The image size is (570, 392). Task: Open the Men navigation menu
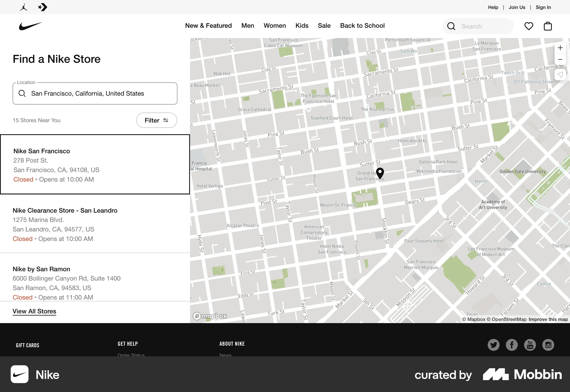coord(248,26)
